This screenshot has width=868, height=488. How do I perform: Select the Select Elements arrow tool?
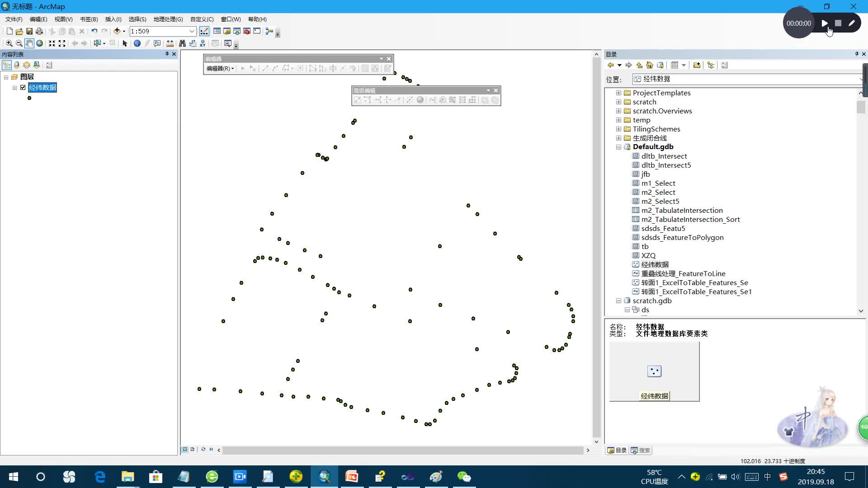click(x=125, y=43)
